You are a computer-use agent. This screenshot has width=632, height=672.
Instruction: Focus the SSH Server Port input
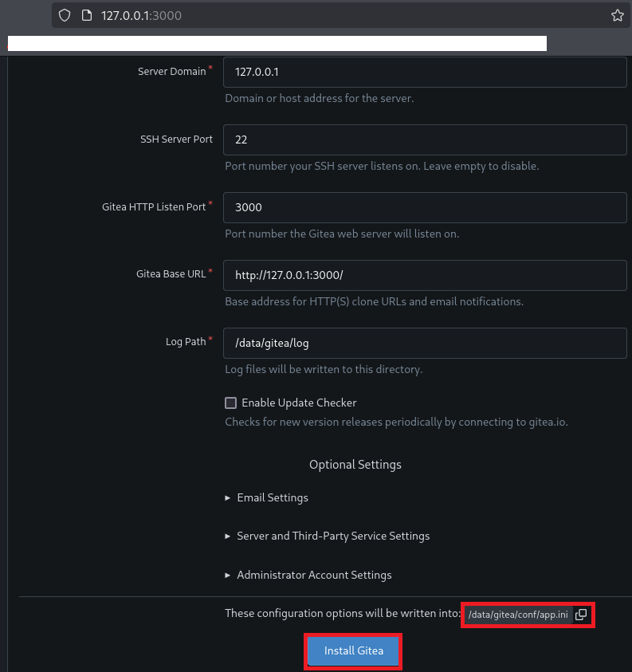424,140
